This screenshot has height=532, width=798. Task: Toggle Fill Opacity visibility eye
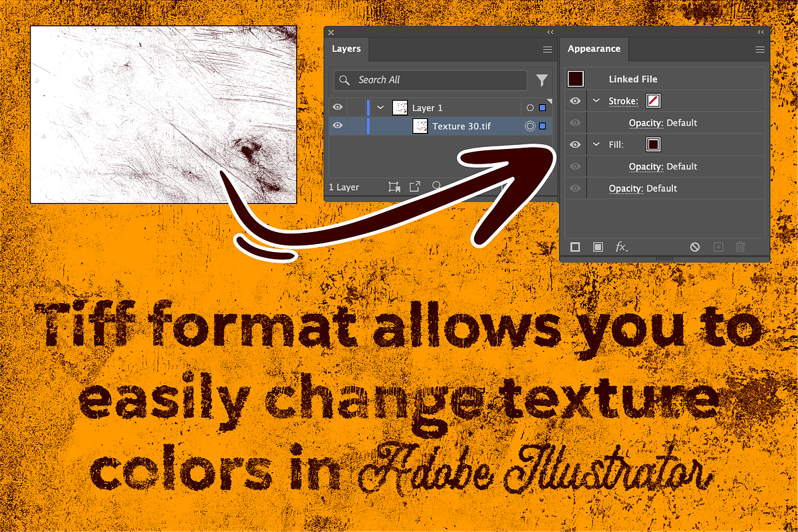[575, 166]
